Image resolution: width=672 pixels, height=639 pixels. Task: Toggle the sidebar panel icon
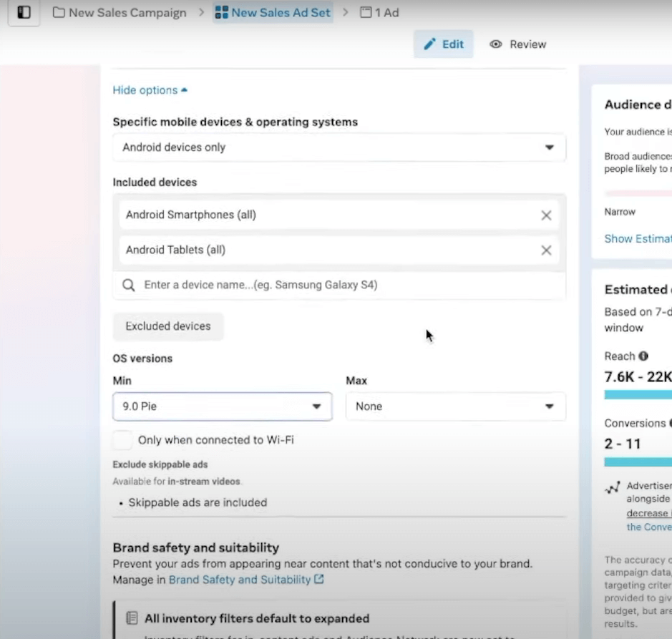24,12
